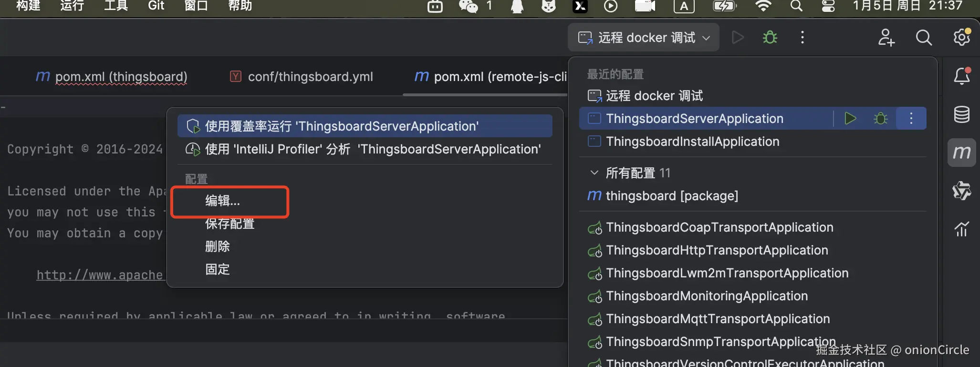980x367 pixels.
Task: Open the Code With Me add-user icon
Action: click(x=886, y=37)
